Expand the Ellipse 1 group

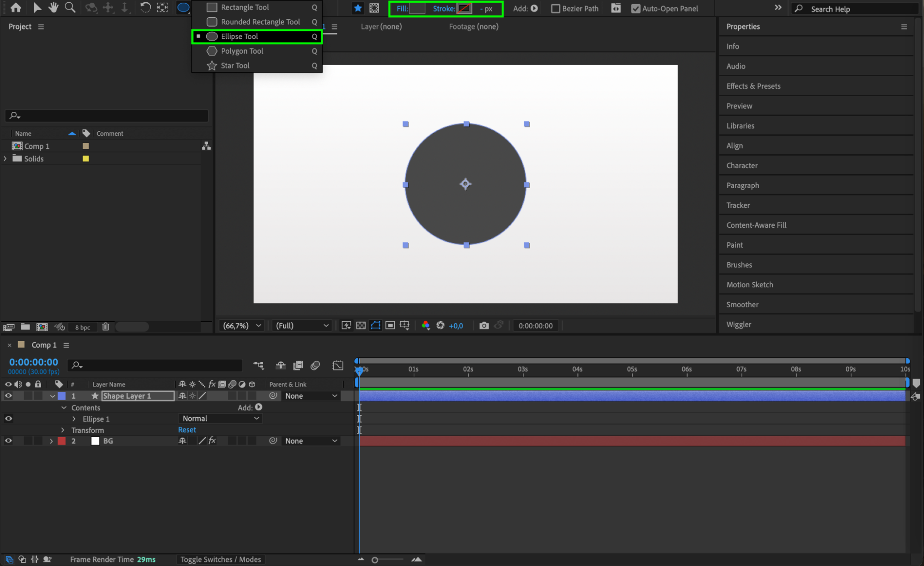tap(74, 419)
